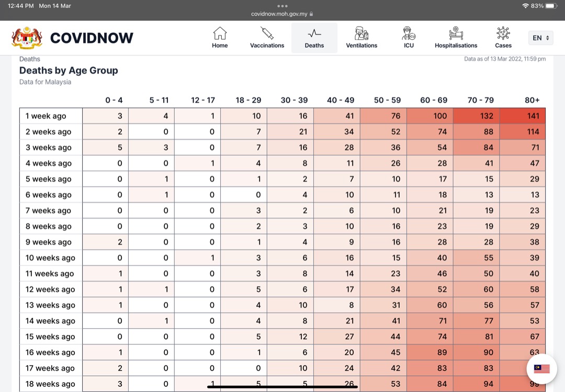This screenshot has height=392, width=565.
Task: Open Vaccinations via the syringe icon
Action: (x=267, y=33)
